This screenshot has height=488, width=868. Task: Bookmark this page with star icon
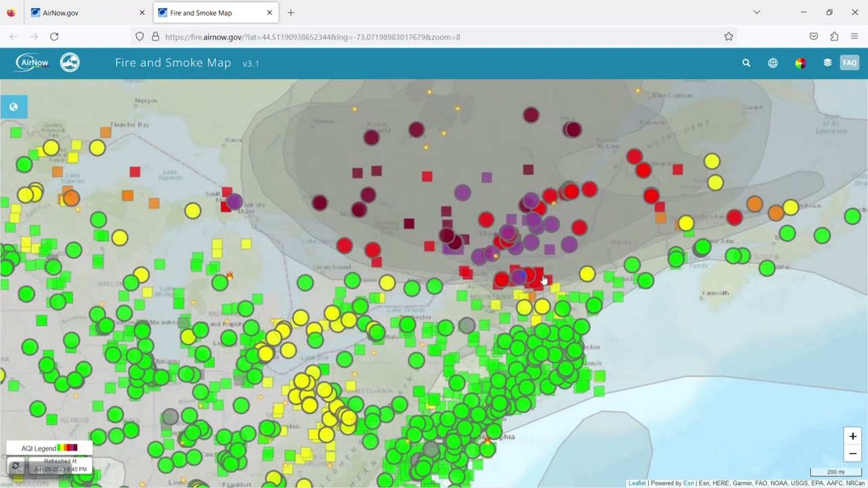pos(728,37)
